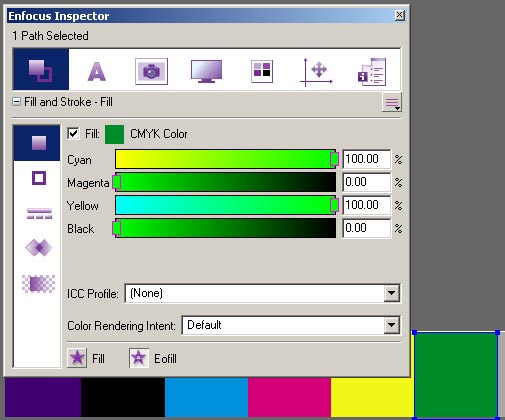This screenshot has width=505, height=420.
Task: Select the green square in the document
Action: (456, 375)
